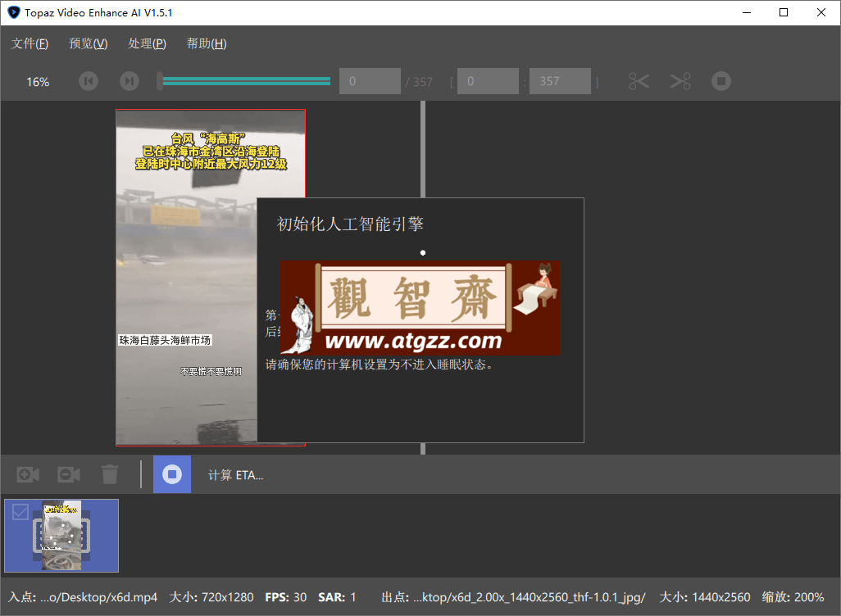Viewport: 841px width, 616px height.
Task: Open the 文件(F) menu
Action: (x=30, y=43)
